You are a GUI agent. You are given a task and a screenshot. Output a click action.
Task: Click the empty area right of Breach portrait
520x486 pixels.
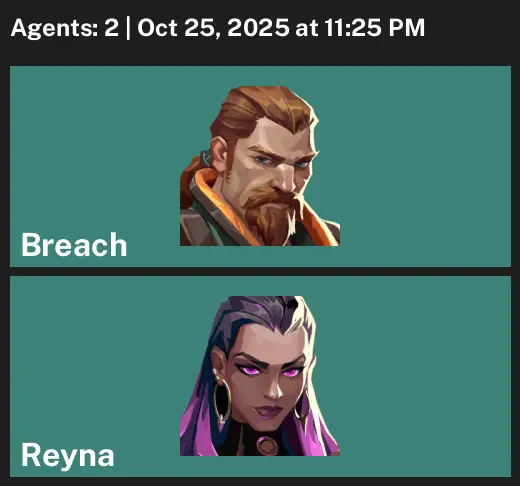[x=425, y=166]
